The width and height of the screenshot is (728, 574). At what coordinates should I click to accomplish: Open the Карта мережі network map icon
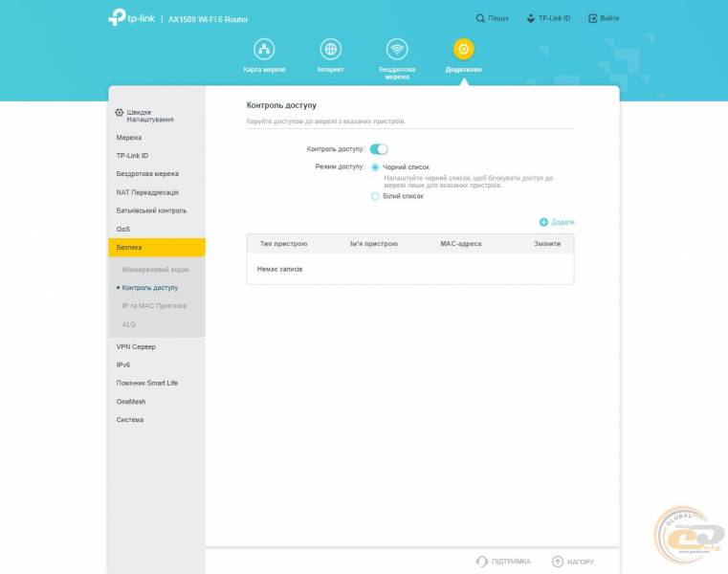[x=264, y=49]
